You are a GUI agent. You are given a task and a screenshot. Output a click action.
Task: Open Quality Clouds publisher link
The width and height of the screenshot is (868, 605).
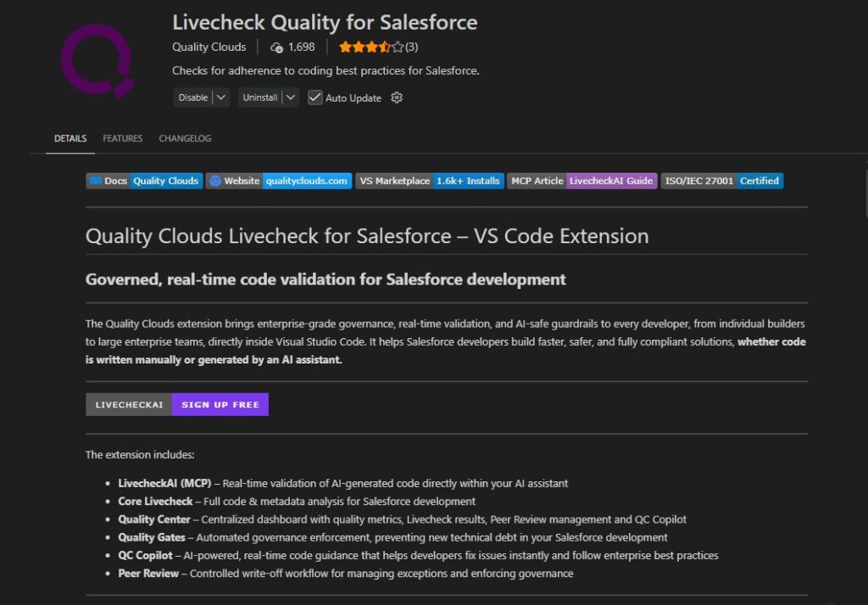coord(209,47)
